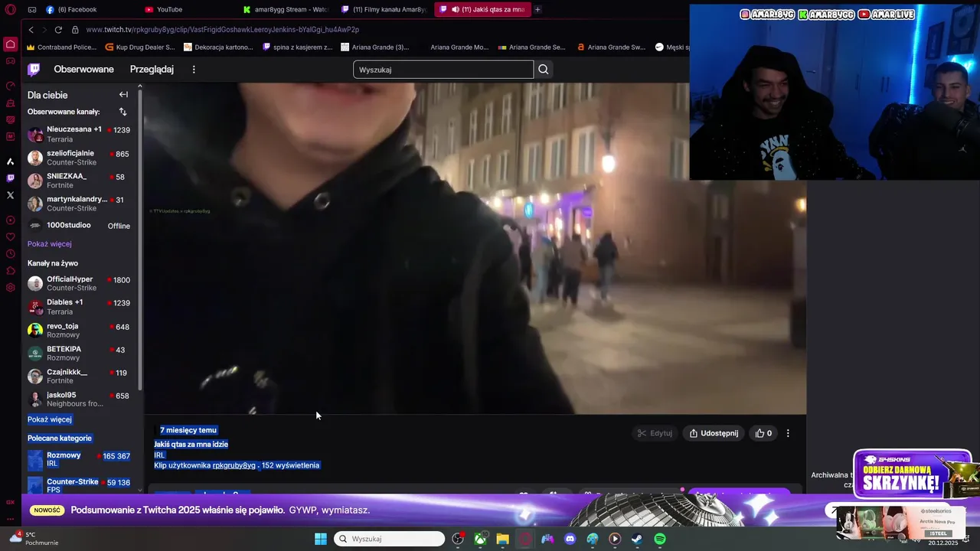The width and height of the screenshot is (980, 551).
Task: Open the weather widget on taskbar
Action: pos(32,539)
